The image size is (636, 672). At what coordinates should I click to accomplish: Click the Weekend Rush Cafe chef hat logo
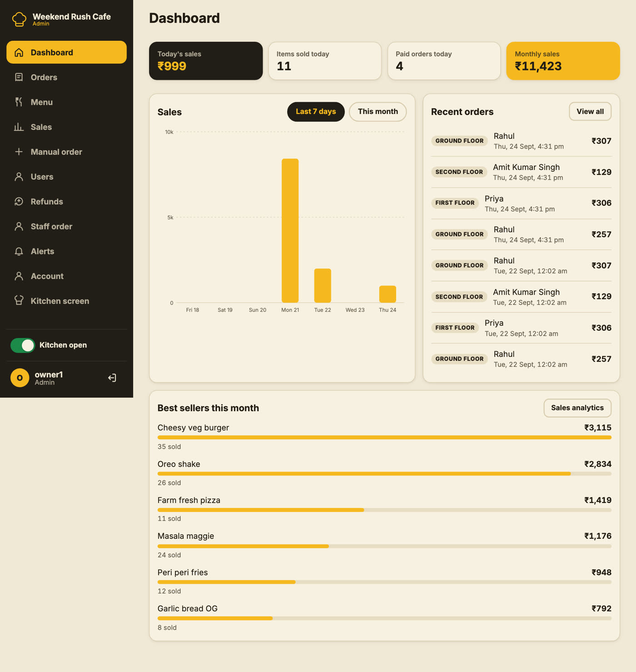click(x=19, y=19)
